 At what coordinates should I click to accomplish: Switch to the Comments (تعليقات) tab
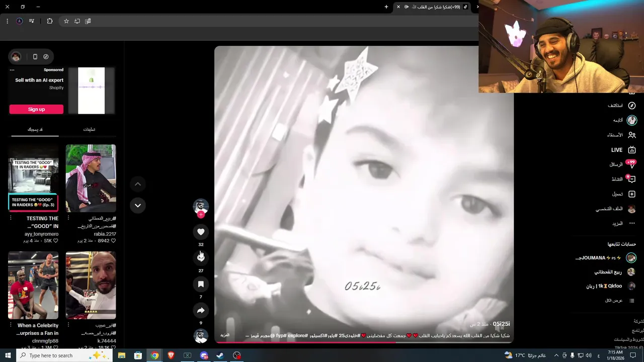pos(89,129)
